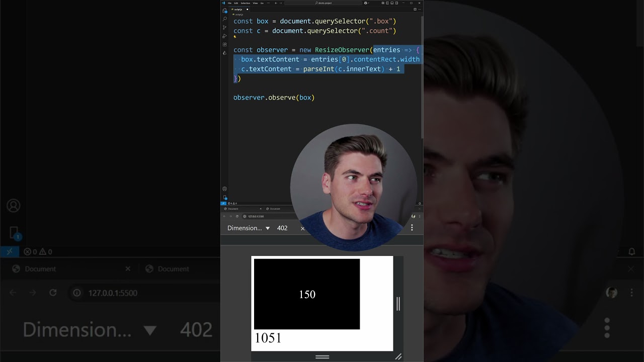Screen dimensions: 644x362
Task: Click the bottom viewport resize handle
Action: 322,356
